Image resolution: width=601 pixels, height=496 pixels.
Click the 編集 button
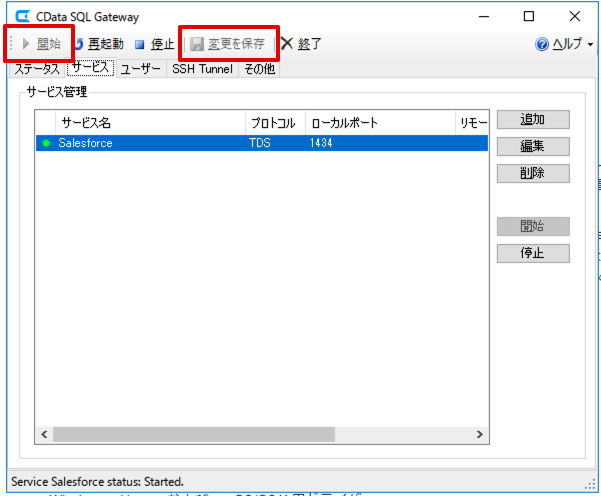pos(533,146)
